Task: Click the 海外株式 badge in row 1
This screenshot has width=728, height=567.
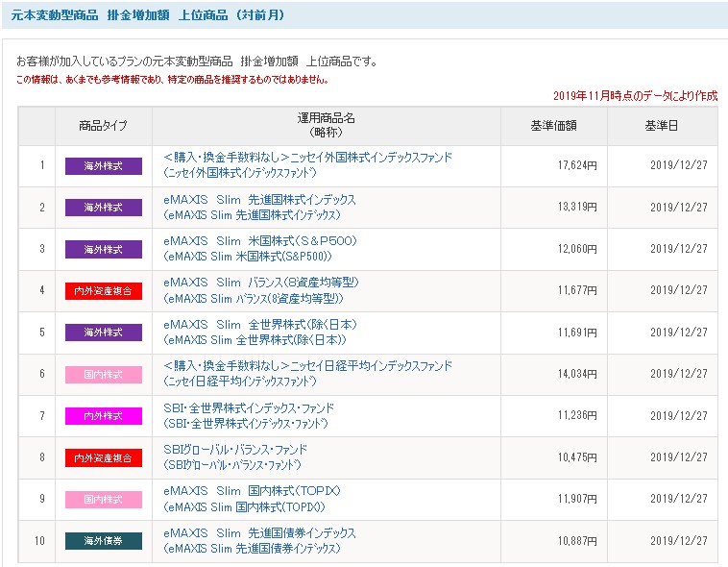Action: coord(104,166)
